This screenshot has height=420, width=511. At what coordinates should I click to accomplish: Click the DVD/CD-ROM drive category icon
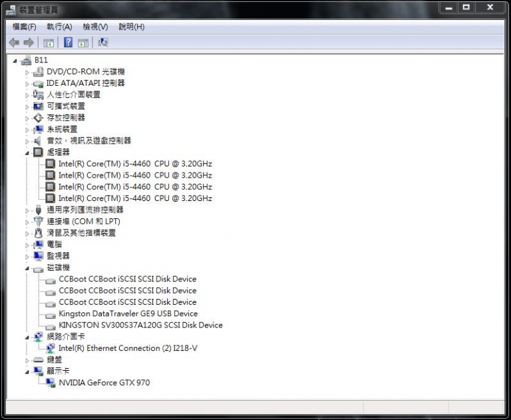tap(38, 72)
